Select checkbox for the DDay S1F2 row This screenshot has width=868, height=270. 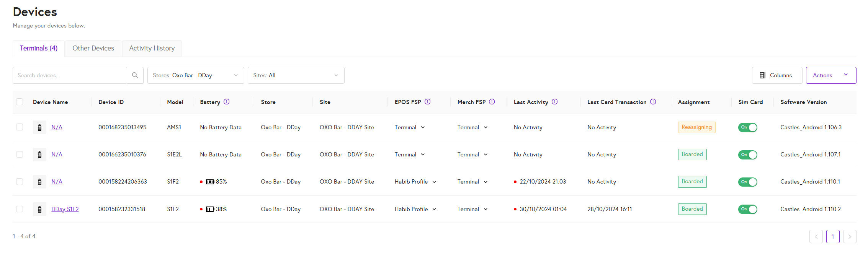coord(20,209)
